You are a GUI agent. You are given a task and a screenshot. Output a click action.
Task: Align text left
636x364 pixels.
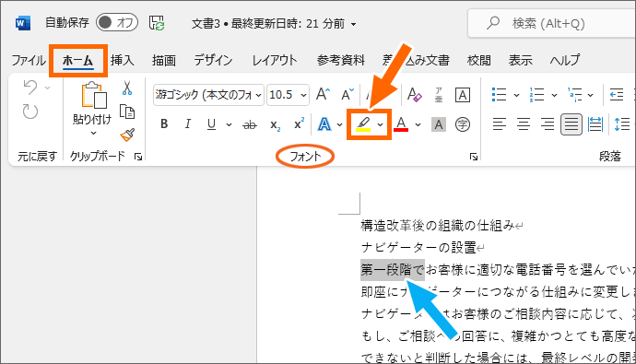coord(499,124)
